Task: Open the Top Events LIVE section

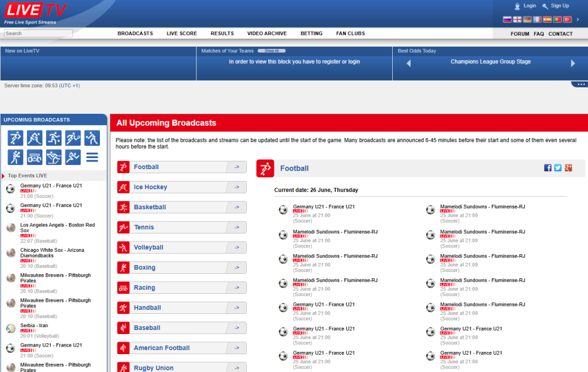Action: point(28,176)
